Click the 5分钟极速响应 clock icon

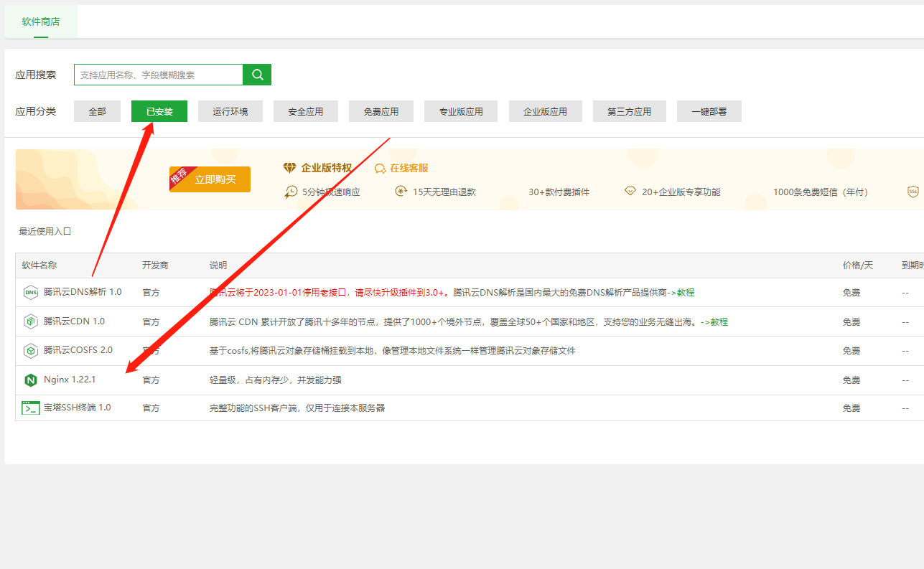[x=291, y=192]
